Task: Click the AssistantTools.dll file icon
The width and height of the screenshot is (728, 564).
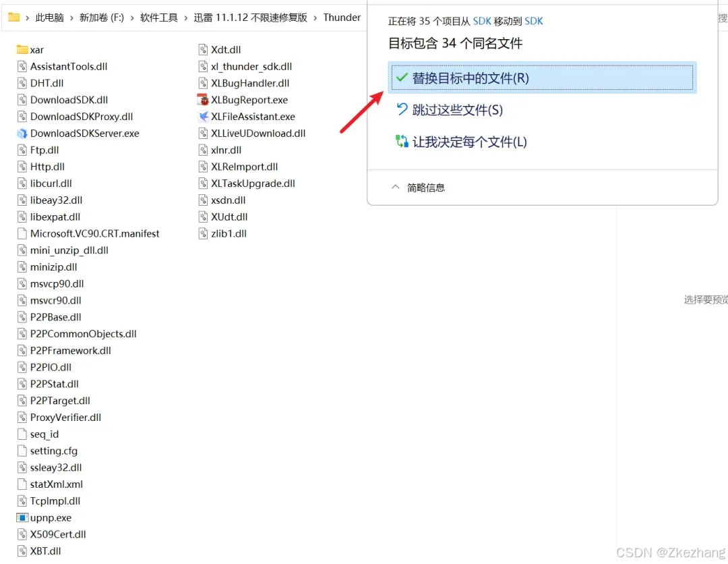Action: (x=22, y=66)
